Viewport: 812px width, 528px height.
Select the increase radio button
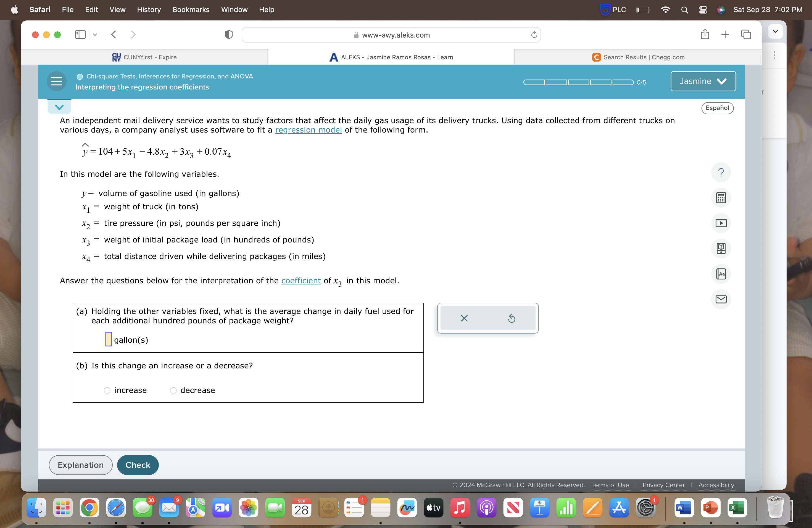click(x=107, y=390)
